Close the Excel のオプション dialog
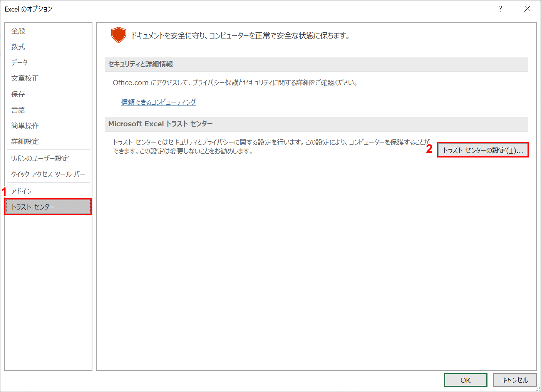This screenshot has height=392, width=541. [527, 9]
